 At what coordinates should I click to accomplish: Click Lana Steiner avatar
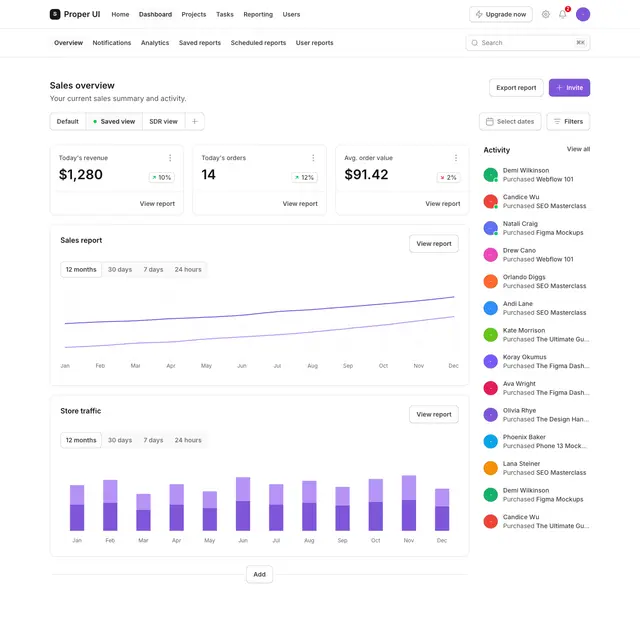point(490,468)
